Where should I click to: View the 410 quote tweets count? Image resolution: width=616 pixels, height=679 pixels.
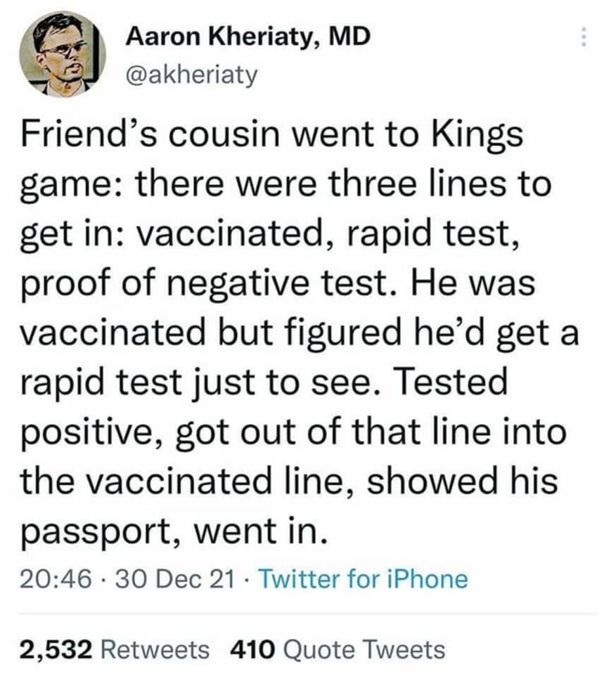point(252,649)
